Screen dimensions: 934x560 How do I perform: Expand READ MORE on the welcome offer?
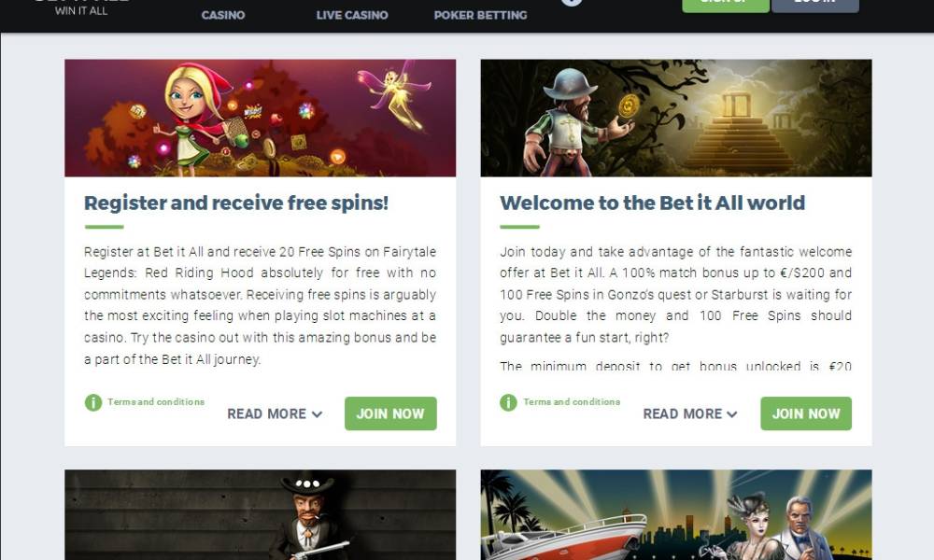pos(690,413)
